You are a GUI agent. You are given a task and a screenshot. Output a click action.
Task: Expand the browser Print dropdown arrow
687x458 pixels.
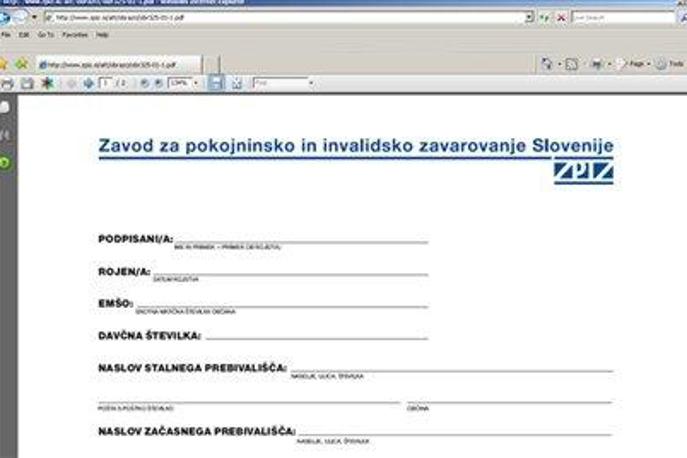point(609,64)
